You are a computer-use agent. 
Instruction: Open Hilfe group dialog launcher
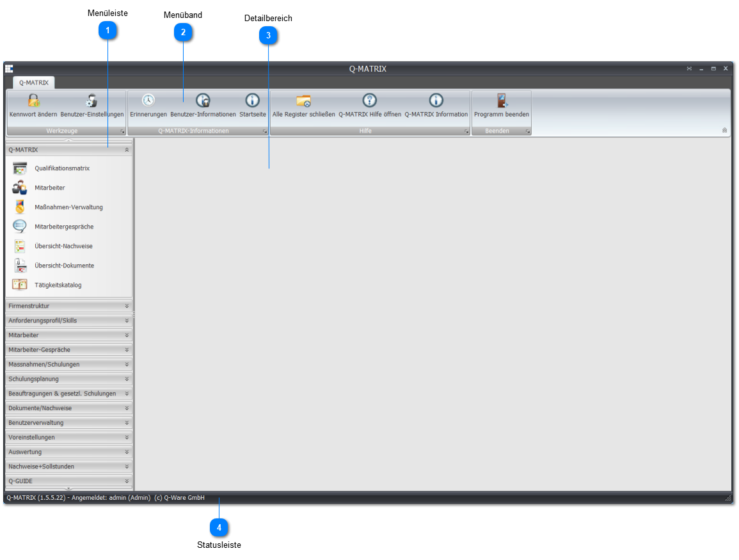click(466, 131)
